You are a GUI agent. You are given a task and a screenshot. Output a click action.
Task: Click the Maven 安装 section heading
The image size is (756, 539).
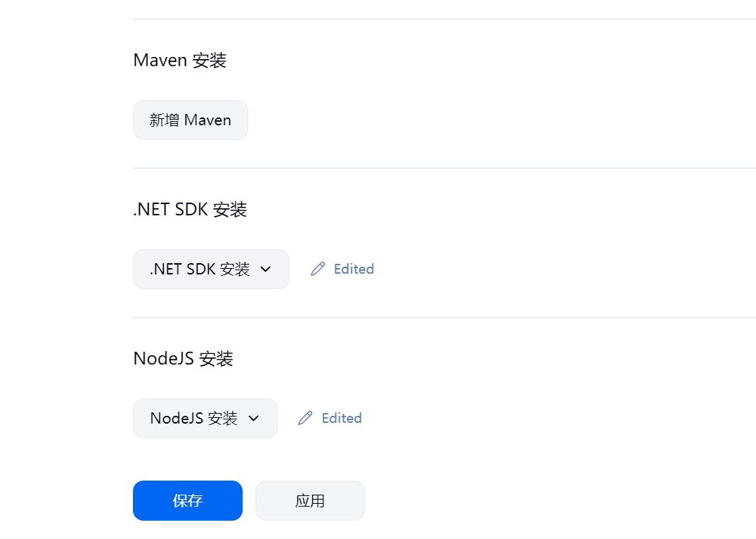179,61
